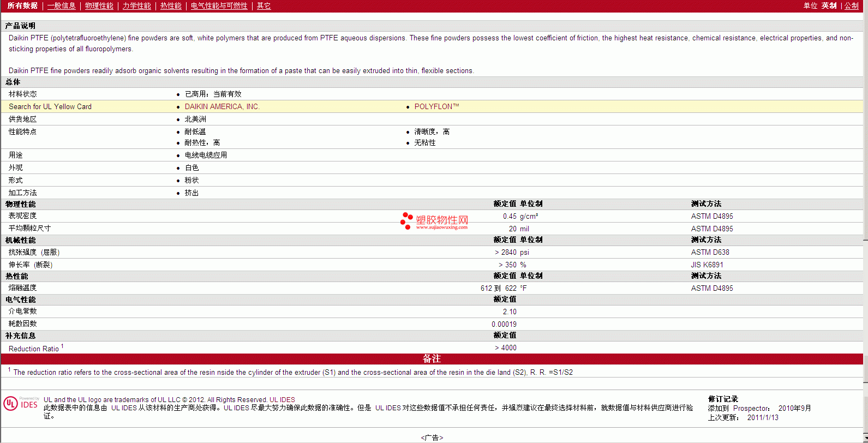Image resolution: width=868 pixels, height=443 pixels.
Task: Open the 物理性能 tab
Action: (x=99, y=5)
